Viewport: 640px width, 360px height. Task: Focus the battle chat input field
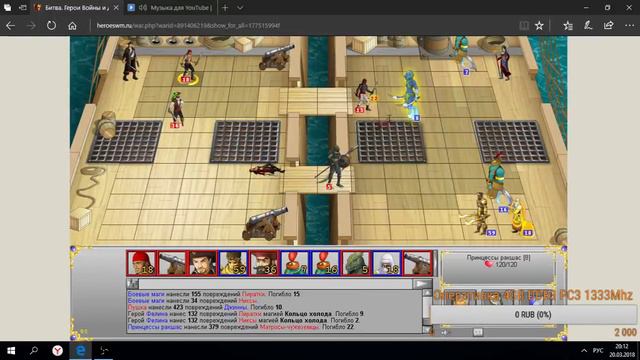[x=276, y=284]
